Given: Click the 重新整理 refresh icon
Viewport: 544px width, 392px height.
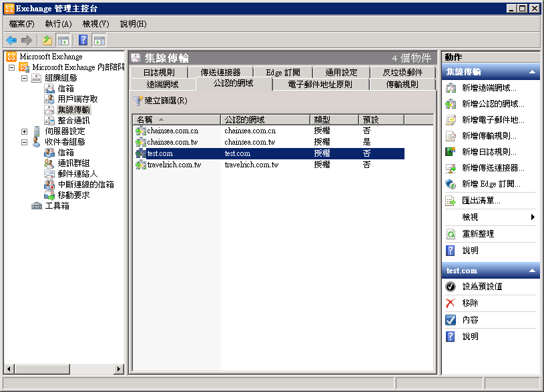Looking at the screenshot, I should pyautogui.click(x=451, y=234).
